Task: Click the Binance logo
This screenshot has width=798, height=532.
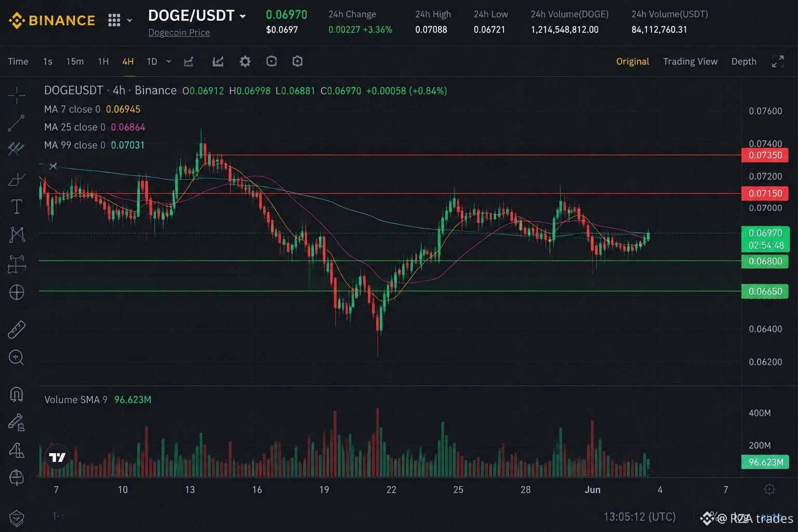Action: [52, 21]
